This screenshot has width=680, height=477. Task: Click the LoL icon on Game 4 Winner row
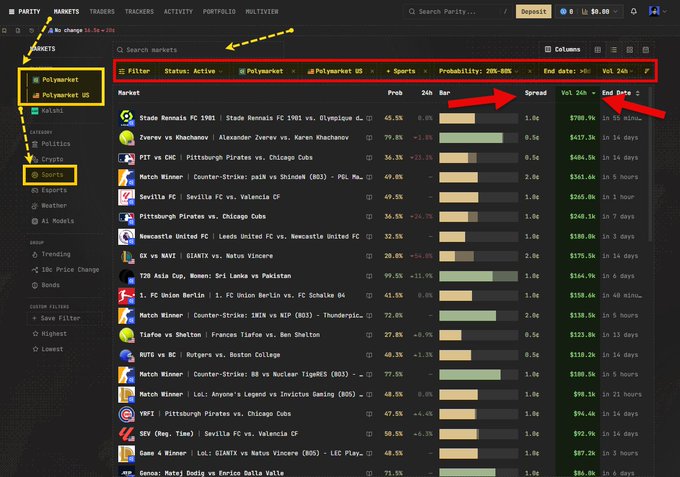click(127, 454)
